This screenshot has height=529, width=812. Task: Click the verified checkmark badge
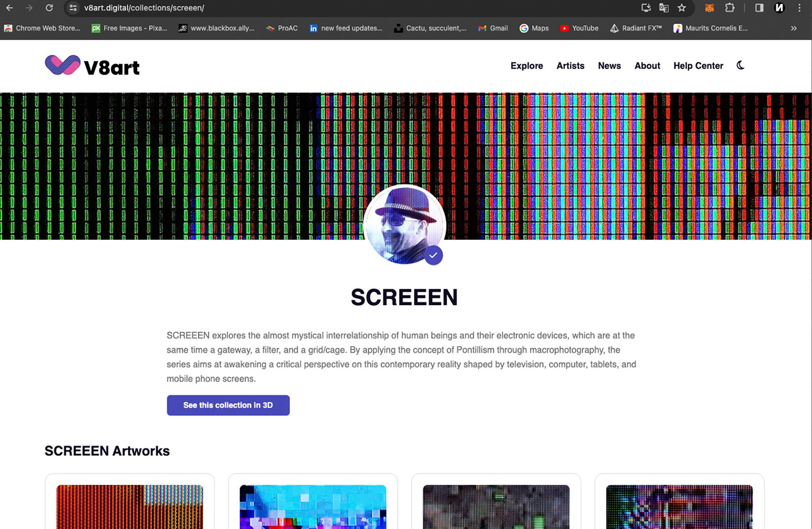(433, 255)
